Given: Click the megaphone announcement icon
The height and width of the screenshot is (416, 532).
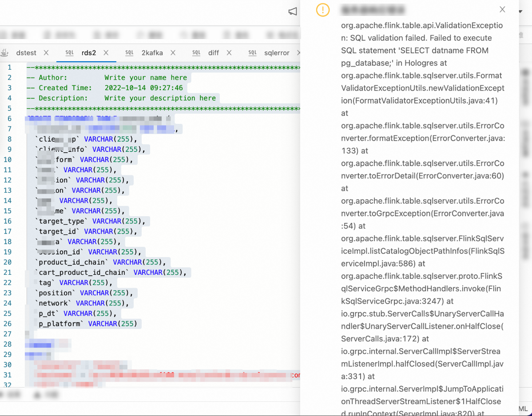Looking at the screenshot, I should [293, 12].
